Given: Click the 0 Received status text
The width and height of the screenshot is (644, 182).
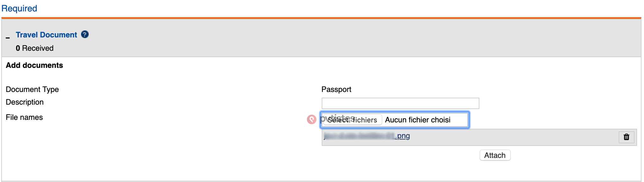Looking at the screenshot, I should click(35, 48).
